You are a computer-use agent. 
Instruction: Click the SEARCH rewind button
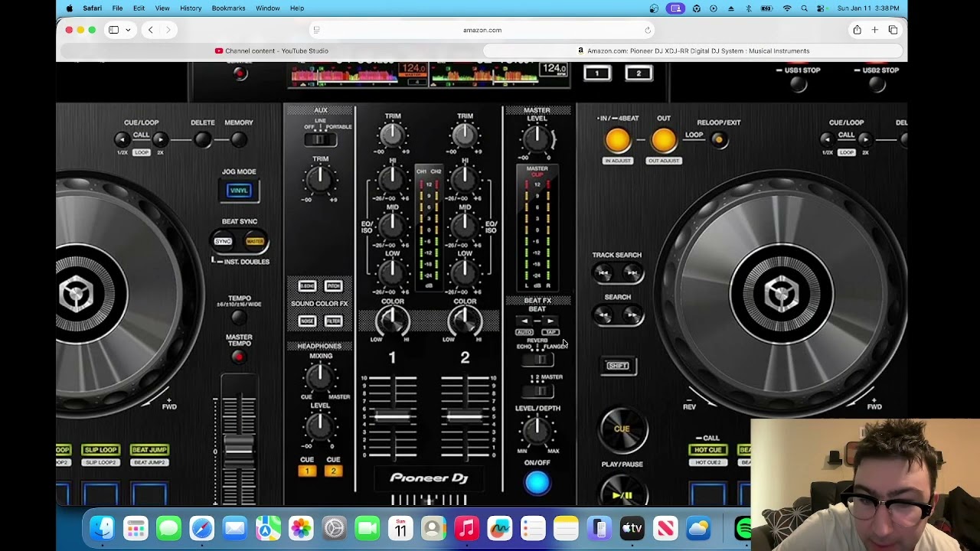(x=603, y=315)
